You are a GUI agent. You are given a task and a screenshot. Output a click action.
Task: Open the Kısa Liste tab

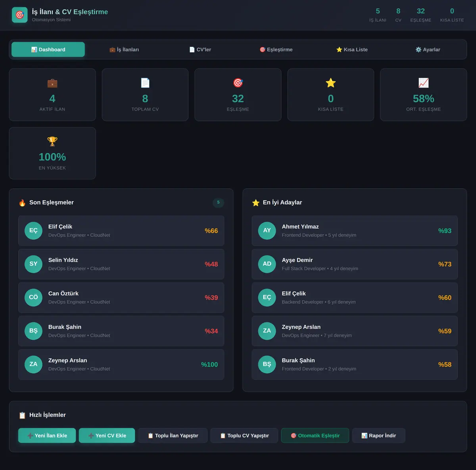tap(352, 50)
